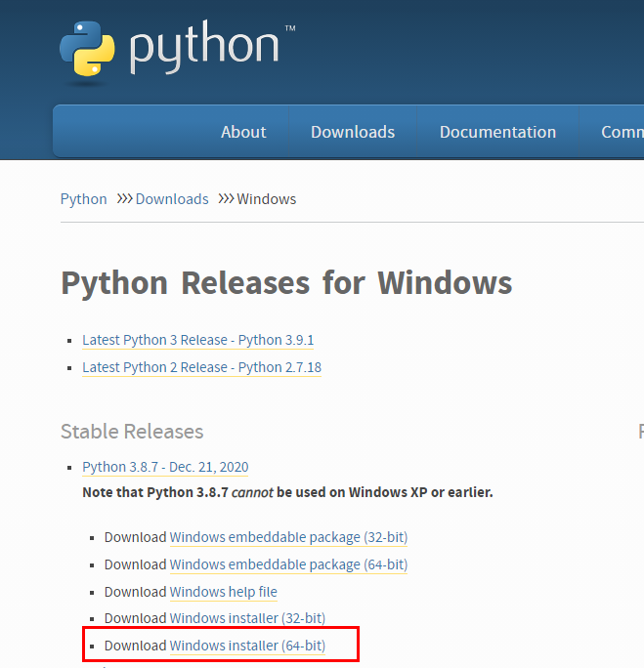Click the Python Releases for Windows heading

coord(286,283)
